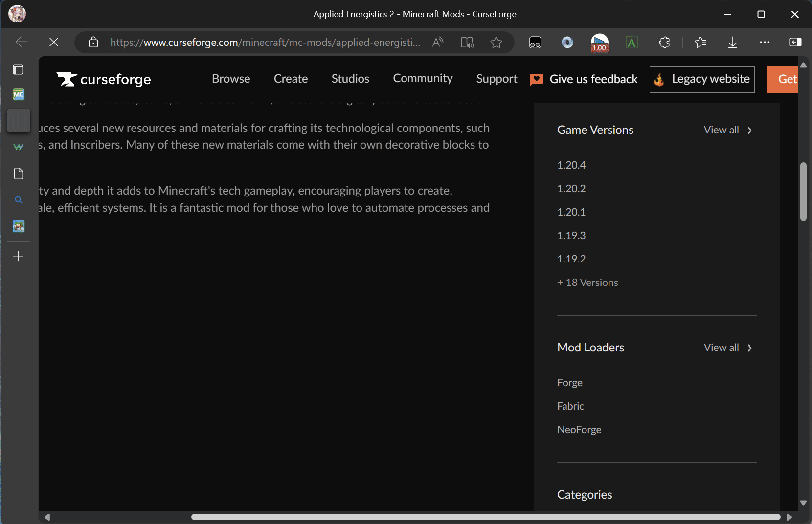Click the Legacy website button
The image size is (812, 524).
[x=701, y=79]
